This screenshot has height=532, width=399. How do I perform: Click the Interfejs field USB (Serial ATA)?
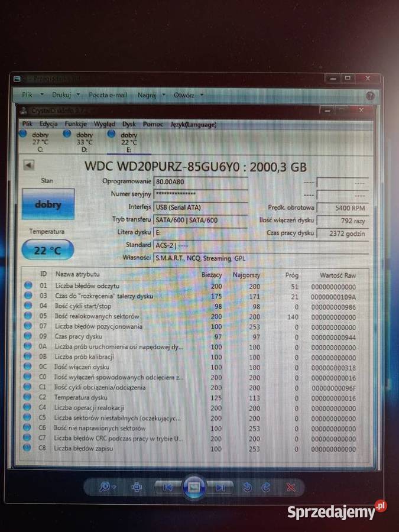200,207
